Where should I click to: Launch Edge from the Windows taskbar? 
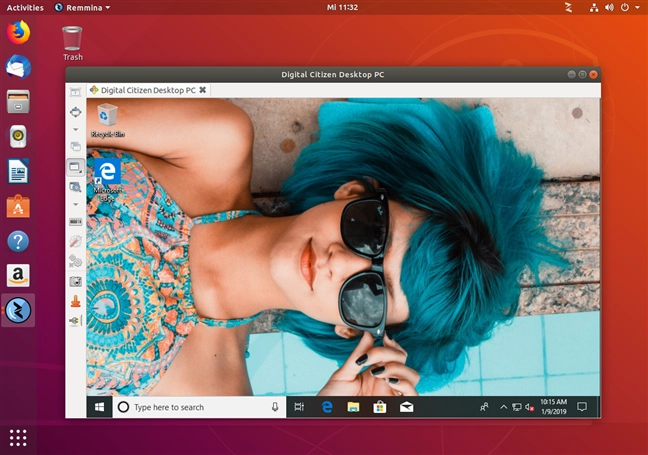coord(327,407)
